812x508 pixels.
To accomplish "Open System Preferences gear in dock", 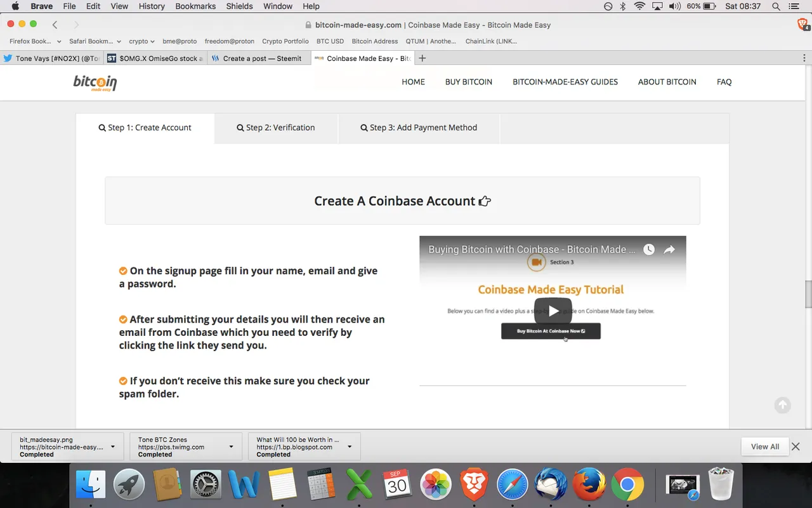I will [x=206, y=485].
